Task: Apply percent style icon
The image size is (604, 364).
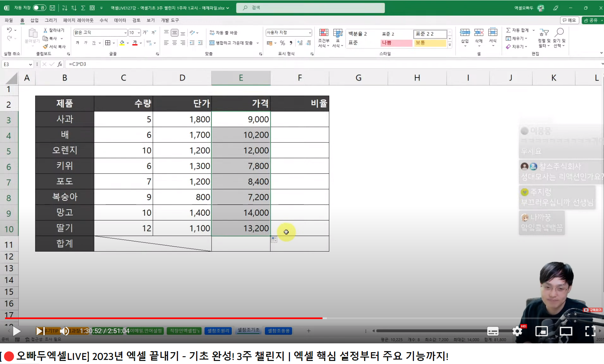Action: tap(283, 43)
